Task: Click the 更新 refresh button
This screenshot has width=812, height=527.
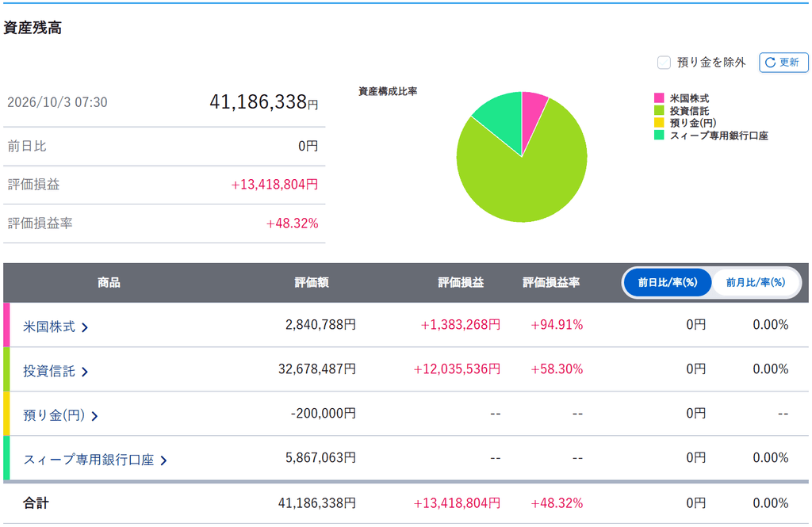Action: click(783, 63)
